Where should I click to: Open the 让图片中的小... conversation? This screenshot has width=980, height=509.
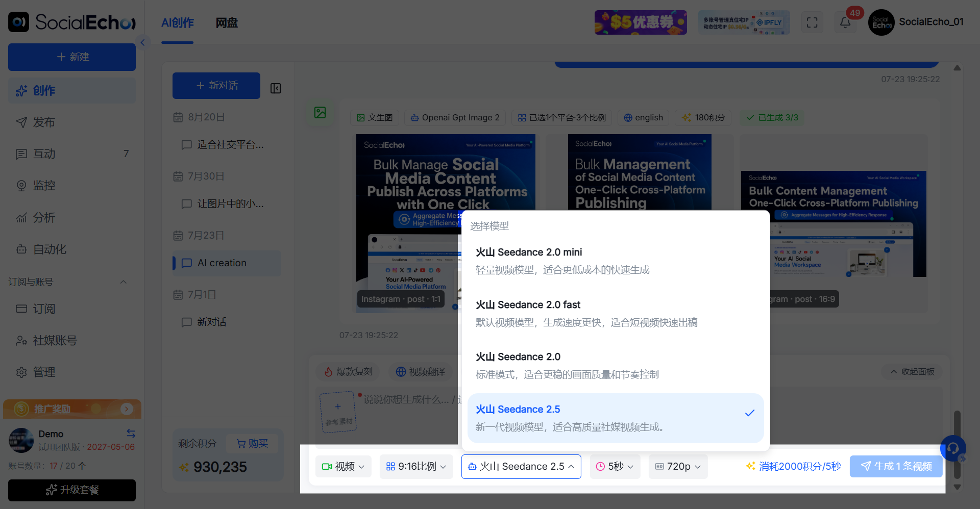pyautogui.click(x=227, y=204)
